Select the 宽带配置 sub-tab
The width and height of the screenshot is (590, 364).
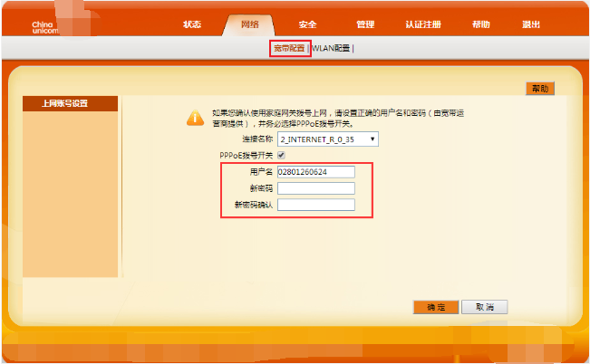(290, 48)
